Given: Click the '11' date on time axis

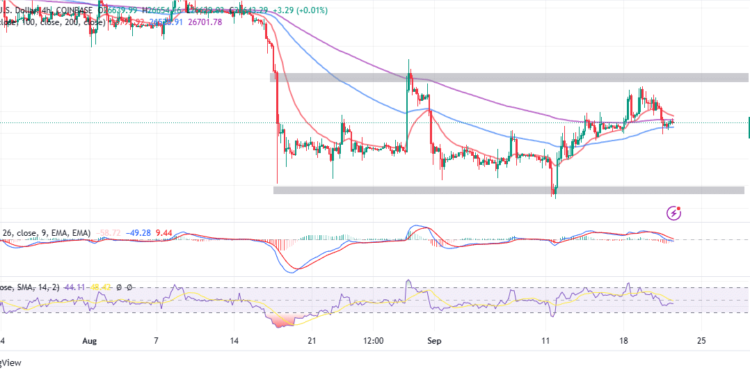Looking at the screenshot, I should [x=545, y=341].
